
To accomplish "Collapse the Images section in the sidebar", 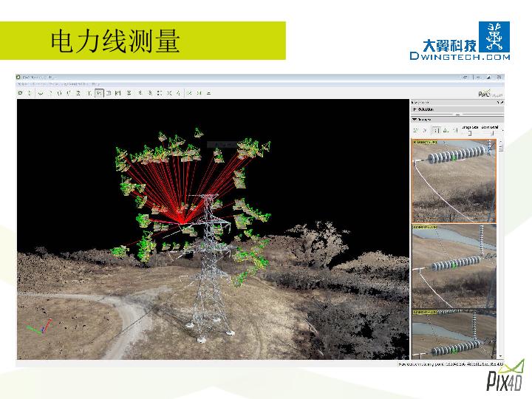I will pyautogui.click(x=416, y=118).
